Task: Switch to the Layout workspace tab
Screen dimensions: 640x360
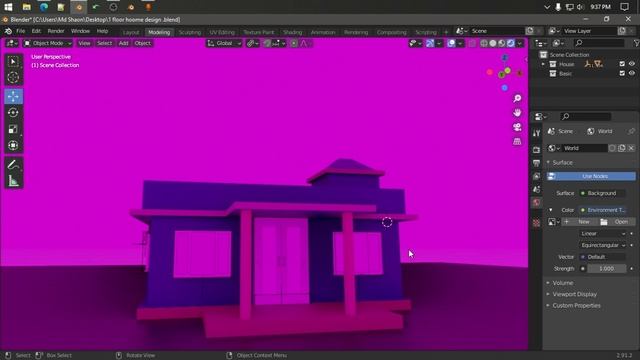Action: pos(131,32)
